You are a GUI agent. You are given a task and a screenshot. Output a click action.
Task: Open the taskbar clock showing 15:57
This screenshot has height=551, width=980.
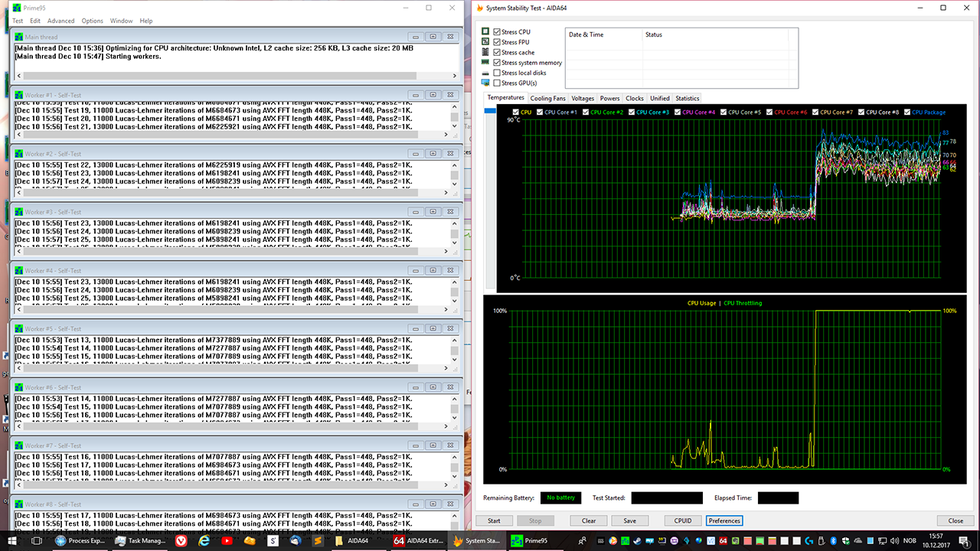click(936, 540)
